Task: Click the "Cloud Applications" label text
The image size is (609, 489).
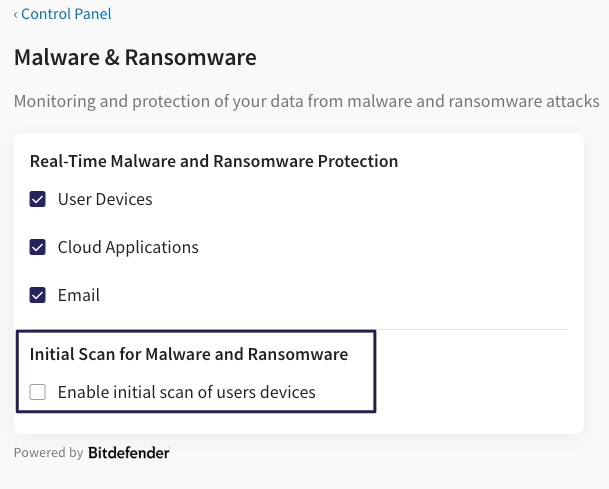Action: point(128,247)
